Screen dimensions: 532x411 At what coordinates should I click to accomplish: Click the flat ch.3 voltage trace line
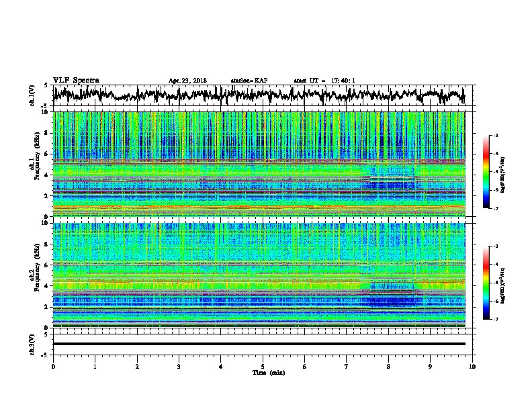click(259, 344)
